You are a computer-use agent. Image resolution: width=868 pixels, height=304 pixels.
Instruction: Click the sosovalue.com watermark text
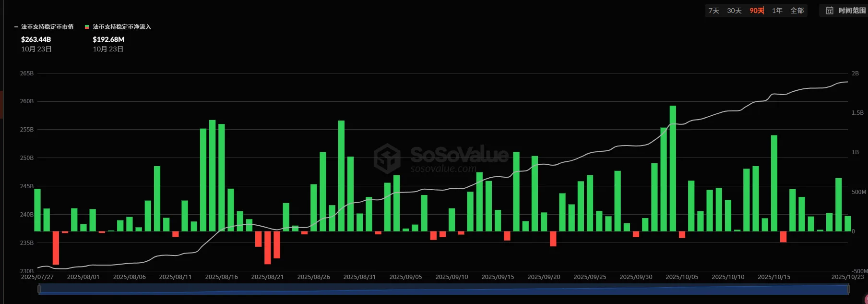pyautogui.click(x=443, y=169)
